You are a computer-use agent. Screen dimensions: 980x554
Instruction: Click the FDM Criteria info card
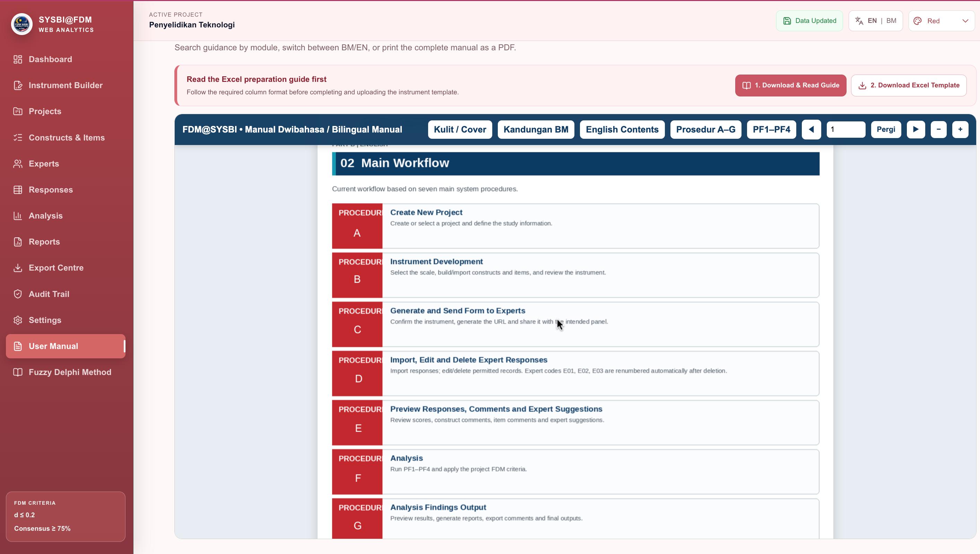click(66, 516)
